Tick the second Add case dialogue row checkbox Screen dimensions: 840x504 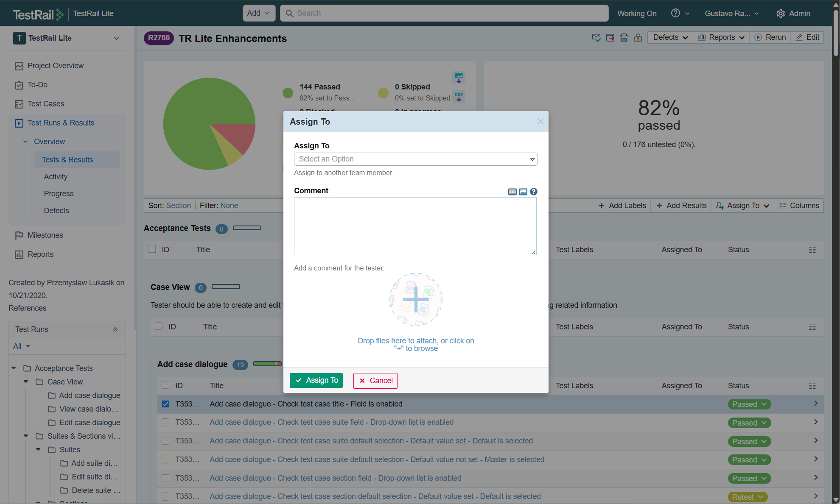165,422
